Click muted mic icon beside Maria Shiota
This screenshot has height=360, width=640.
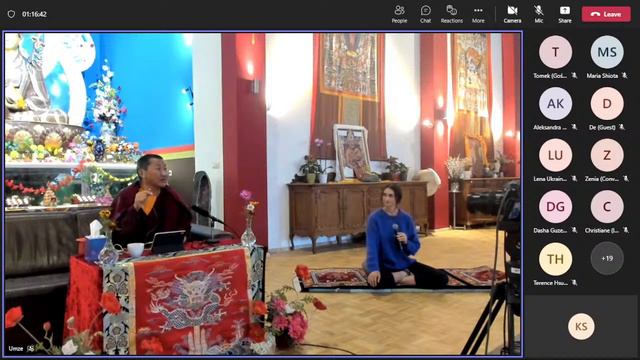coord(624,76)
